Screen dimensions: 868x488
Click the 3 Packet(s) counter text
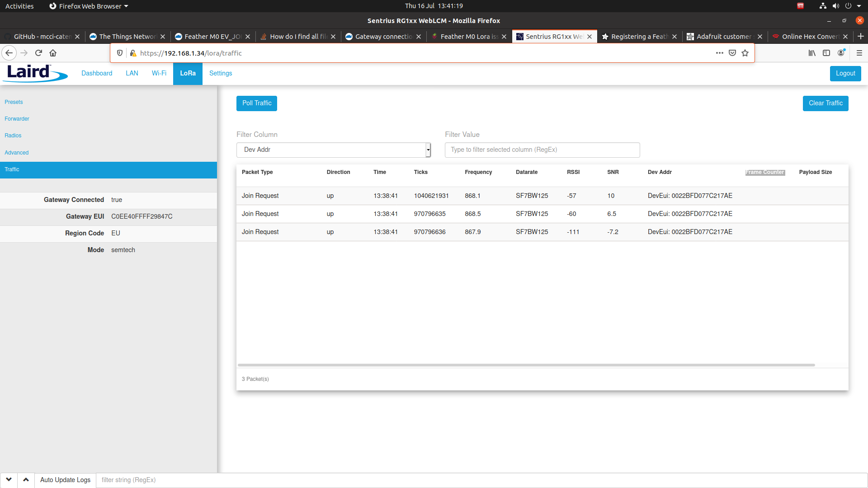click(255, 379)
